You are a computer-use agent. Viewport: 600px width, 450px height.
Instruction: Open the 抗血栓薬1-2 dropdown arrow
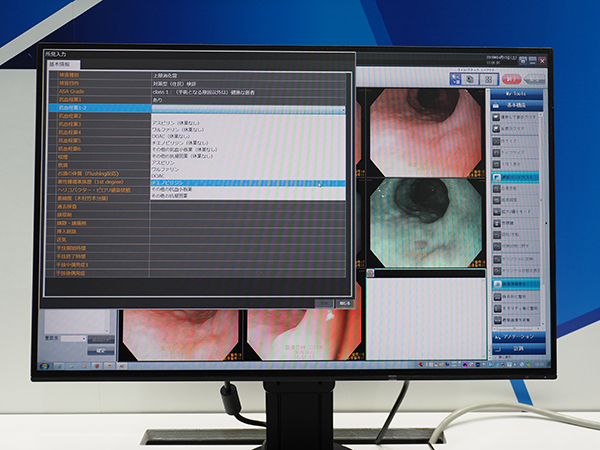pyautogui.click(x=343, y=109)
